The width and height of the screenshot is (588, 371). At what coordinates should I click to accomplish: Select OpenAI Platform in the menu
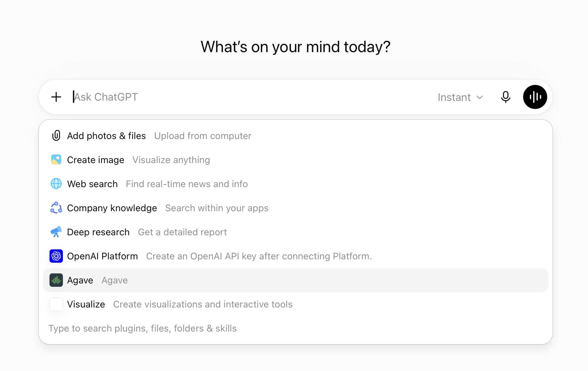[x=296, y=256]
